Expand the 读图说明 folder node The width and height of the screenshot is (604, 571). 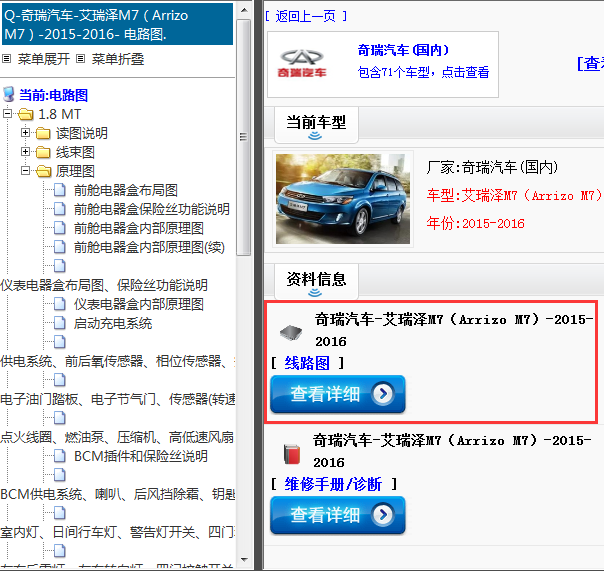pyautogui.click(x=25, y=133)
